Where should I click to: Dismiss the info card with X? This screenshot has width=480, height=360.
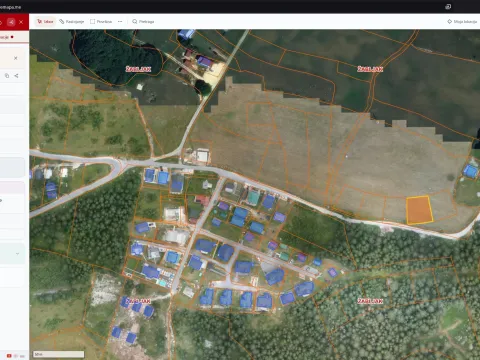[x=16, y=58]
